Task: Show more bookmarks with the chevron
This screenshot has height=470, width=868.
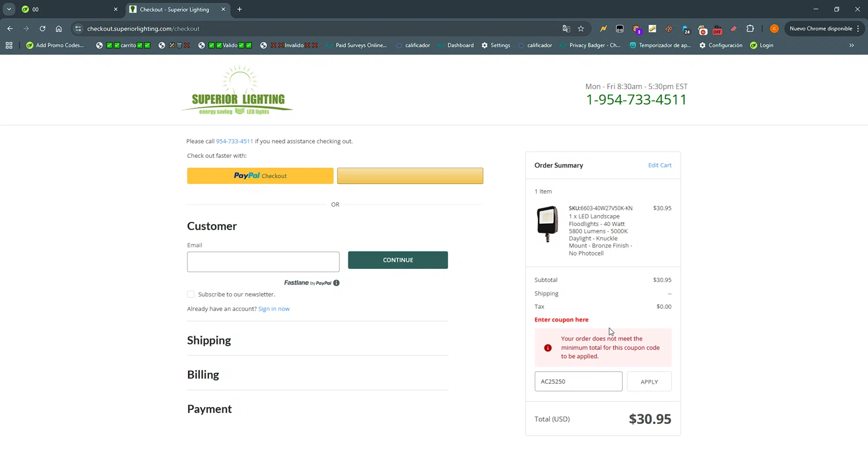Action: (851, 45)
